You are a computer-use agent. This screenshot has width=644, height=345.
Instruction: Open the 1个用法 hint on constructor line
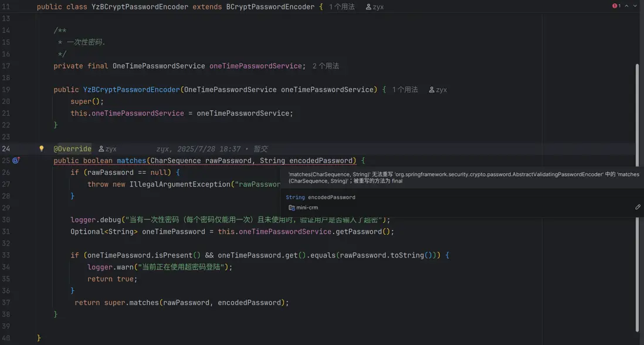[x=405, y=90]
